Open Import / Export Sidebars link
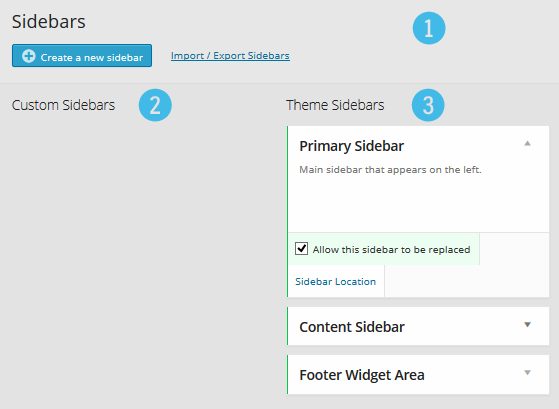This screenshot has height=409, width=559. point(230,56)
